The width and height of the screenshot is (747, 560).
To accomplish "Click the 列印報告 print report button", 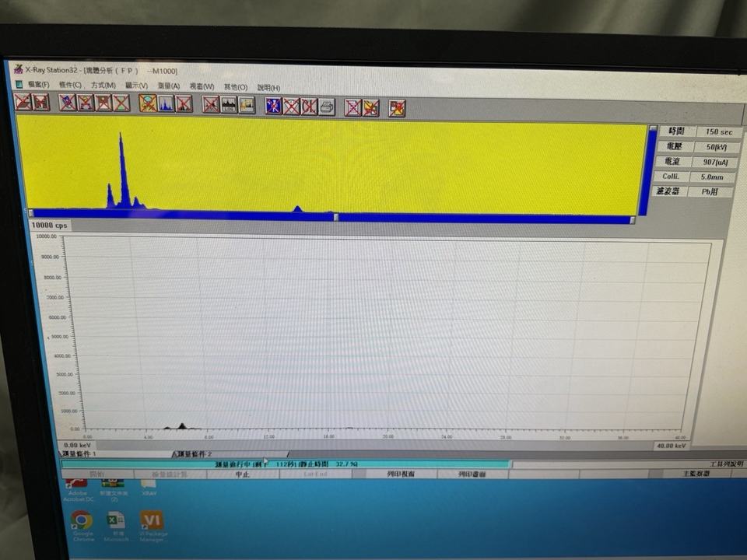I will [401, 474].
